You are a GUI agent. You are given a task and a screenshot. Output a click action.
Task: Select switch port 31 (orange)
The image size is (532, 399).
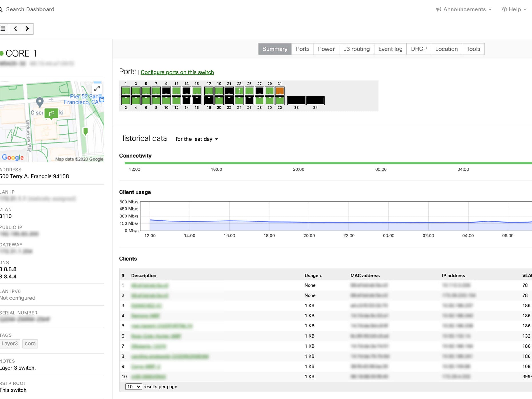point(280,91)
